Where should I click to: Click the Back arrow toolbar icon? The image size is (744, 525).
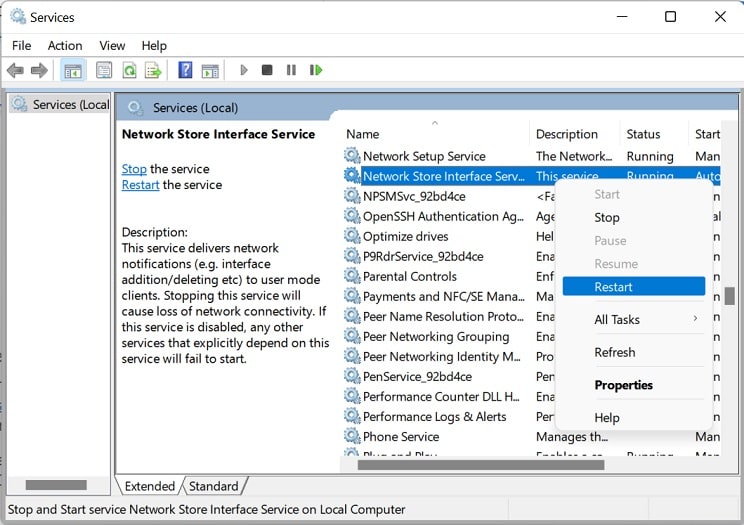click(15, 71)
